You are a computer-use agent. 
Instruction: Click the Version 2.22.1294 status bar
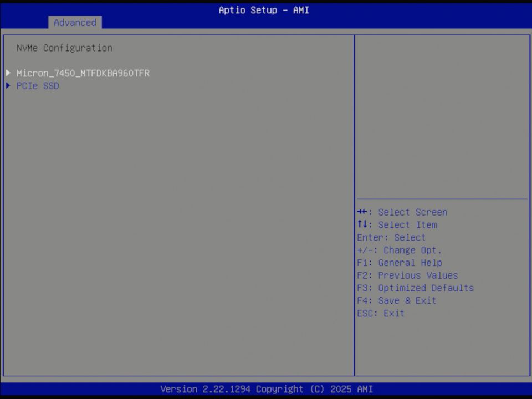click(x=266, y=389)
